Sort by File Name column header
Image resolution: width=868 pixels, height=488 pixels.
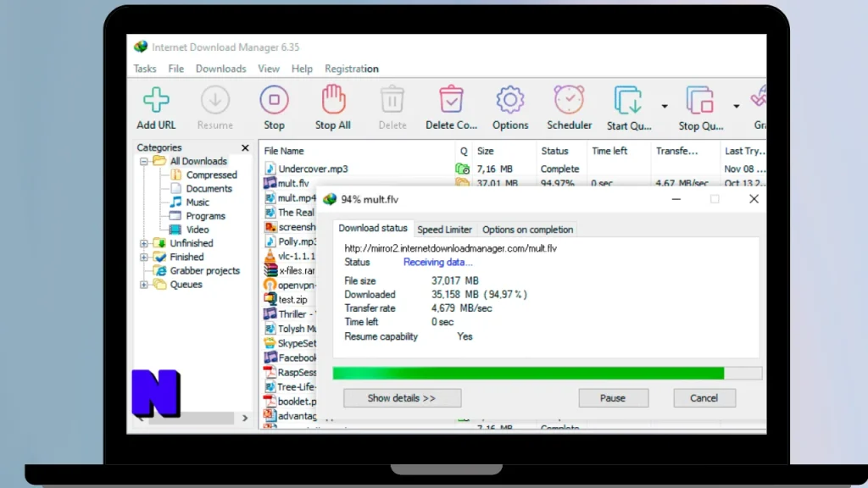pyautogui.click(x=357, y=151)
